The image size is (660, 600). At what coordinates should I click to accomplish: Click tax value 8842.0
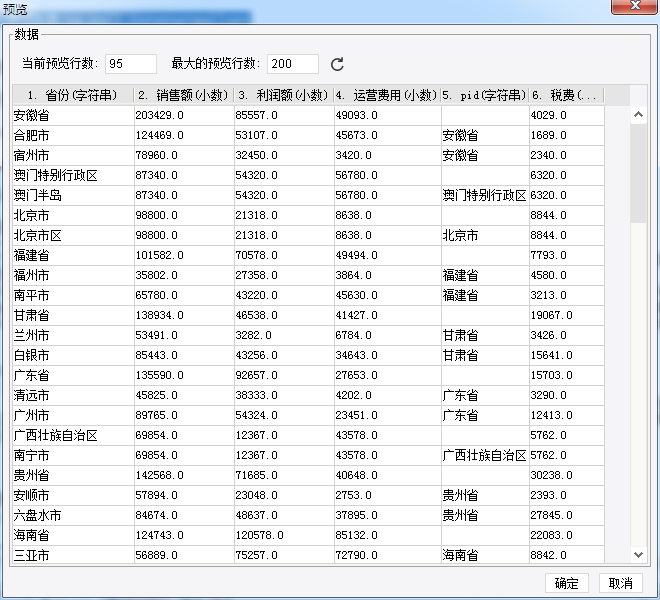click(x=567, y=555)
